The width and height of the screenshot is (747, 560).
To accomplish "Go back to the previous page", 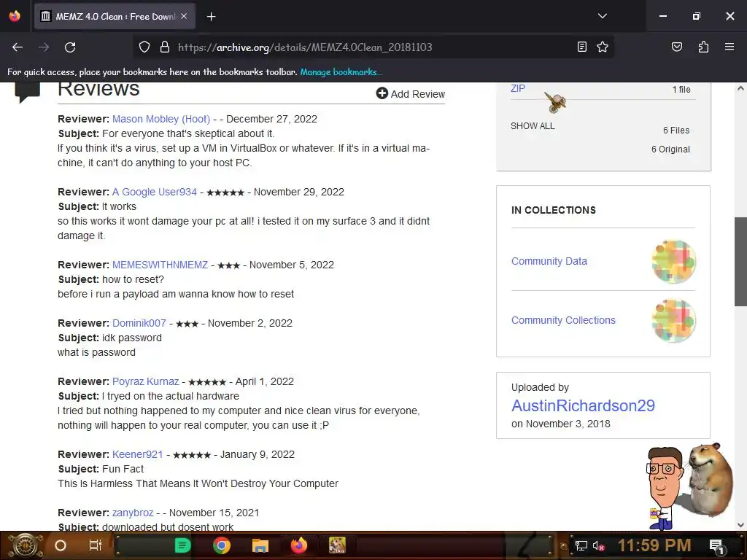I will [18, 47].
